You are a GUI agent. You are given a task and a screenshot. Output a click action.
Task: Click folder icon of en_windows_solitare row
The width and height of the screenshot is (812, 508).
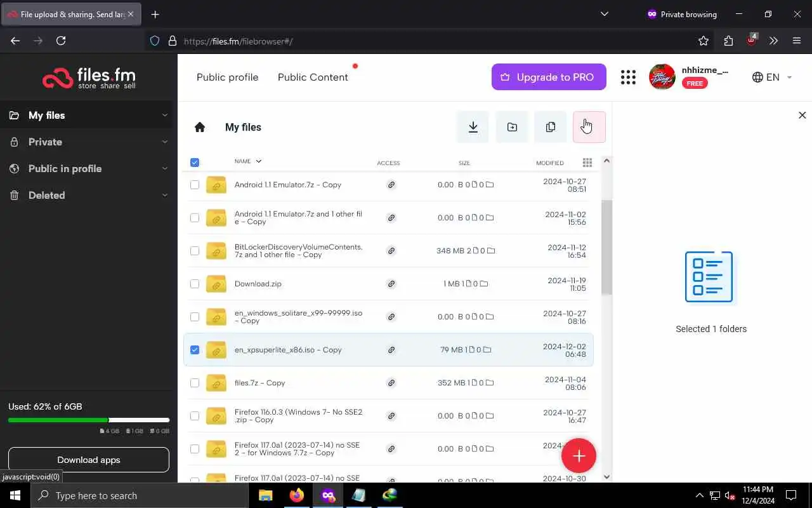tap(216, 317)
